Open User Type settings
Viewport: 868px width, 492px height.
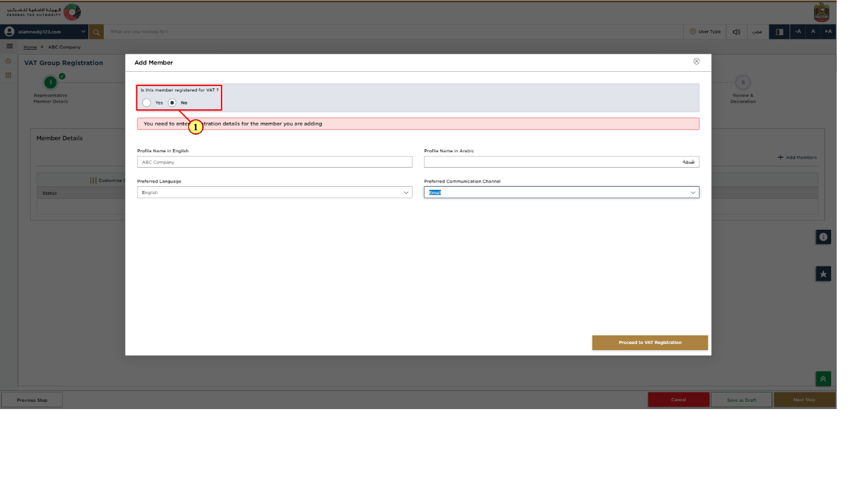click(705, 31)
